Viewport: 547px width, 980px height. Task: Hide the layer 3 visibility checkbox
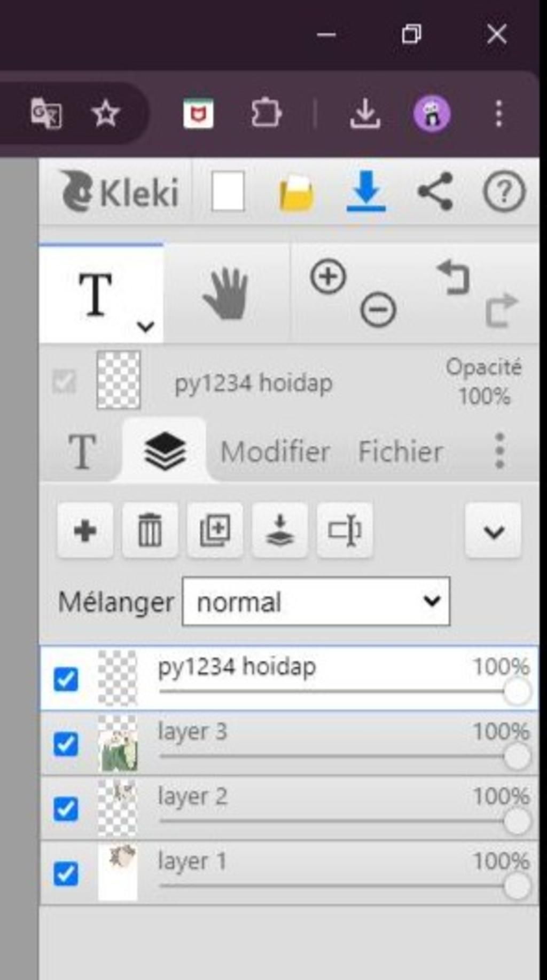66,744
